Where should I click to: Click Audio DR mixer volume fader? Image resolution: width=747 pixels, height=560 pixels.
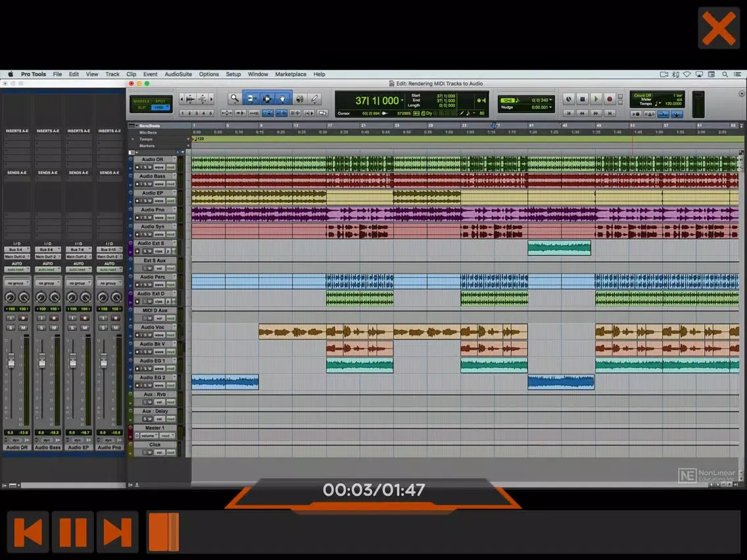click(11, 360)
